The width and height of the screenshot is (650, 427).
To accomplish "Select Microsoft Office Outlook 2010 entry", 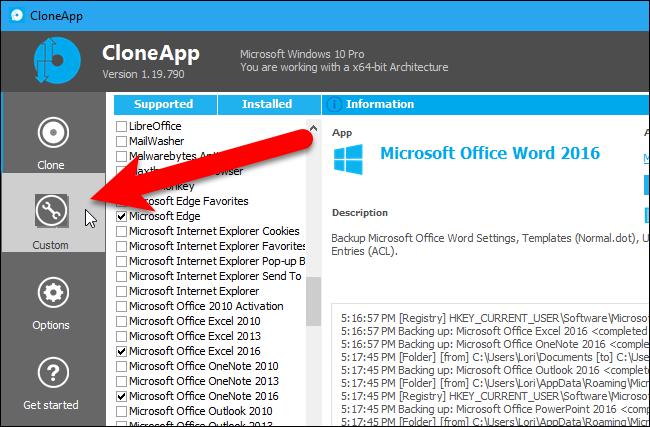I will coord(201,411).
